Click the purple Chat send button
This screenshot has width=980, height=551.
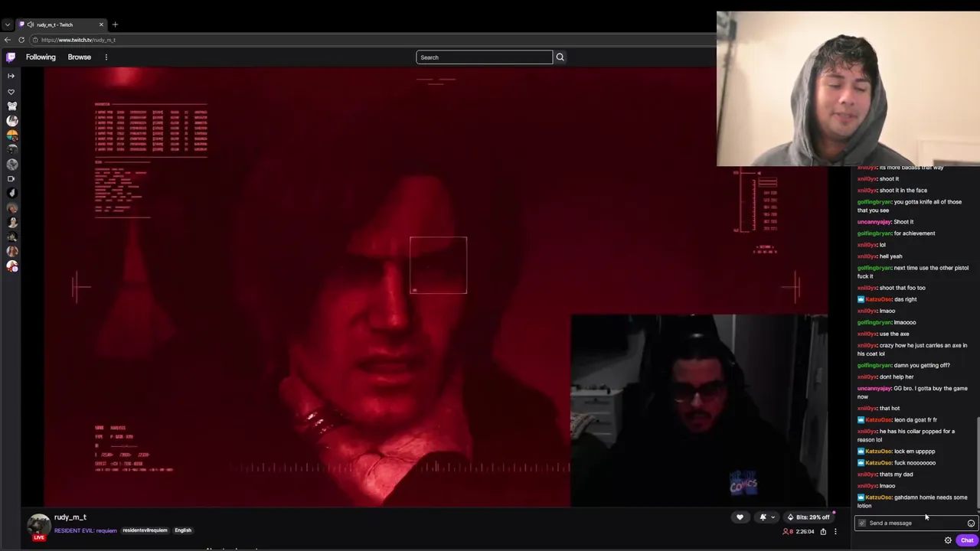tap(966, 540)
